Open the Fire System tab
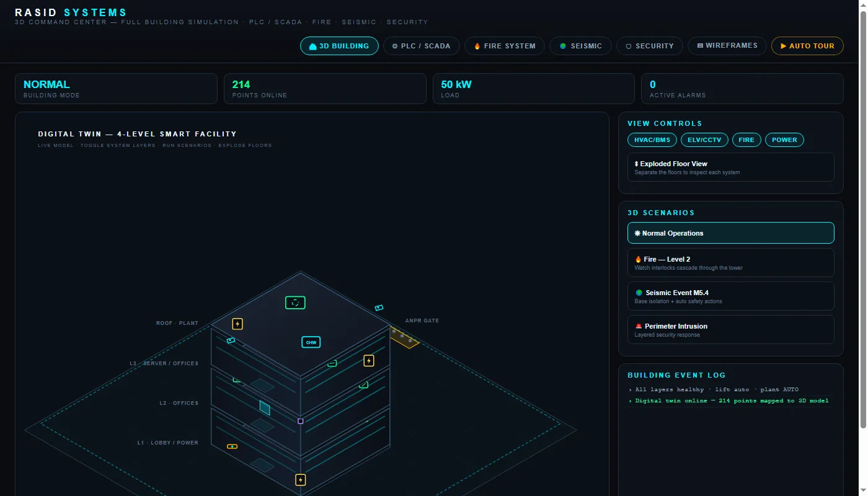The height and width of the screenshot is (496, 868). coord(505,46)
